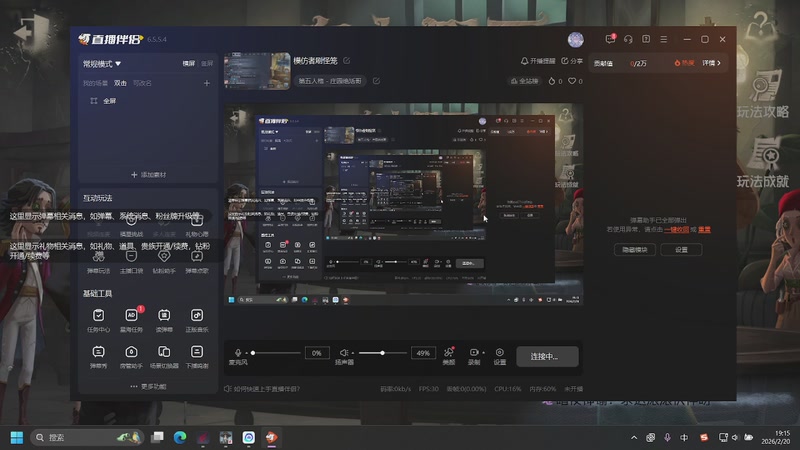The height and width of the screenshot is (450, 800).
Task: Click the live preview canvas
Action: click(x=404, y=205)
